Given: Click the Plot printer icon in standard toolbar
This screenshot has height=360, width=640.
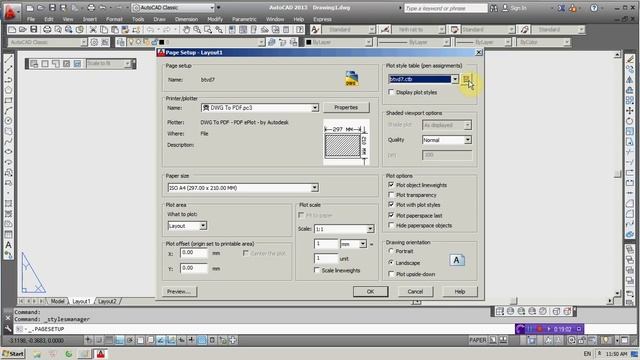Looking at the screenshot, I should point(47,29).
